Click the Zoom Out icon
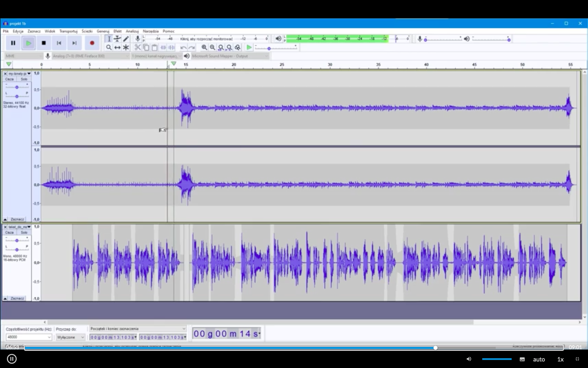 coord(212,47)
